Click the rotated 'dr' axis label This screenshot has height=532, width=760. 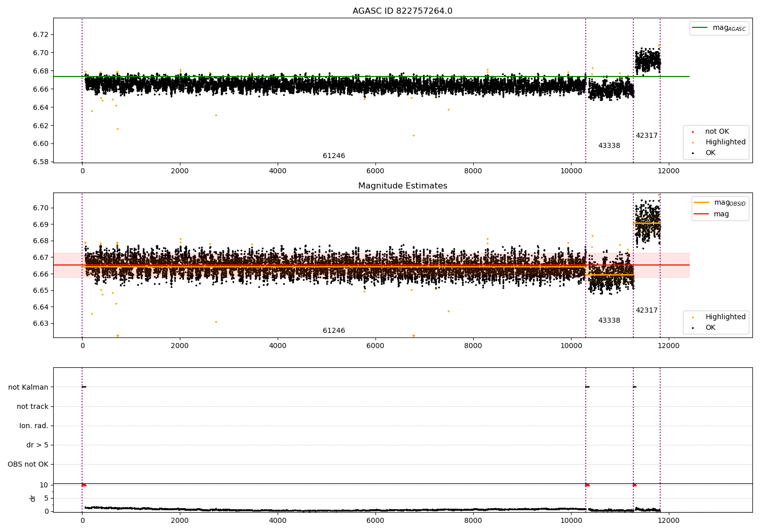point(33,498)
